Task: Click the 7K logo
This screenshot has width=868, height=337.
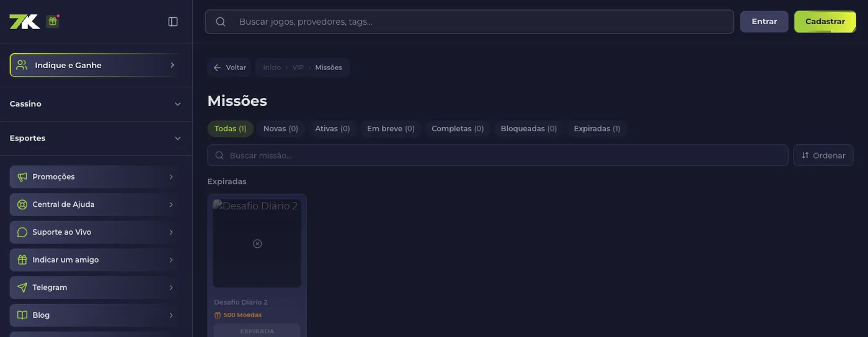Action: coord(25,22)
